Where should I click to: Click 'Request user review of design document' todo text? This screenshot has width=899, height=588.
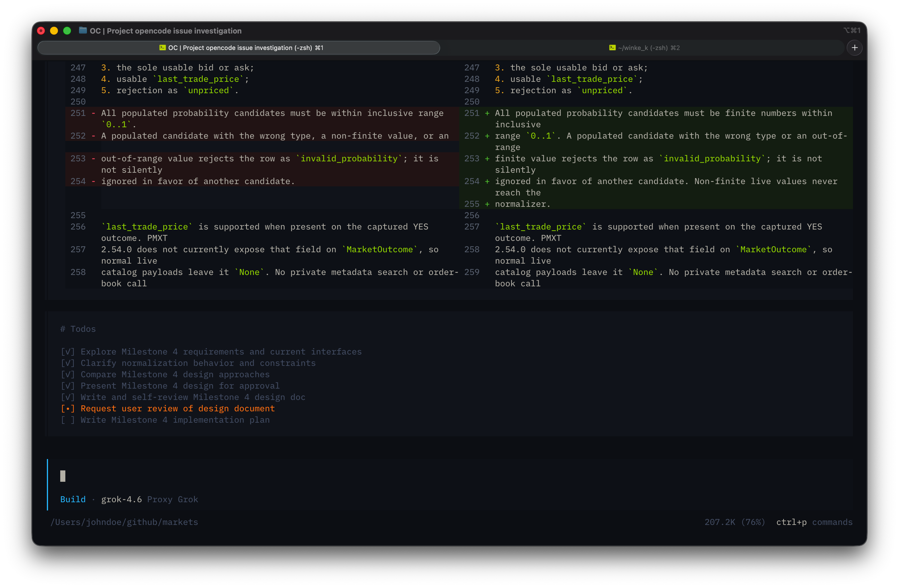click(178, 408)
